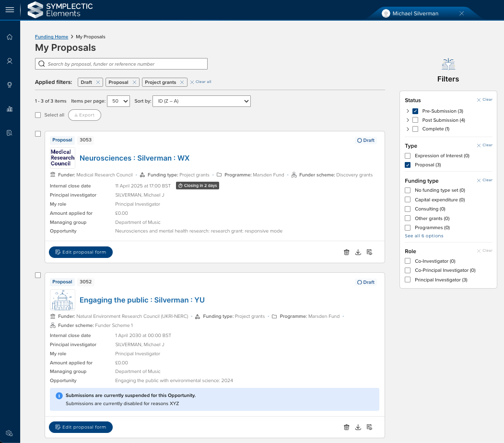Viewport: 504px width, 443px height.
Task: Clear all applied filters
Action: pos(200,82)
